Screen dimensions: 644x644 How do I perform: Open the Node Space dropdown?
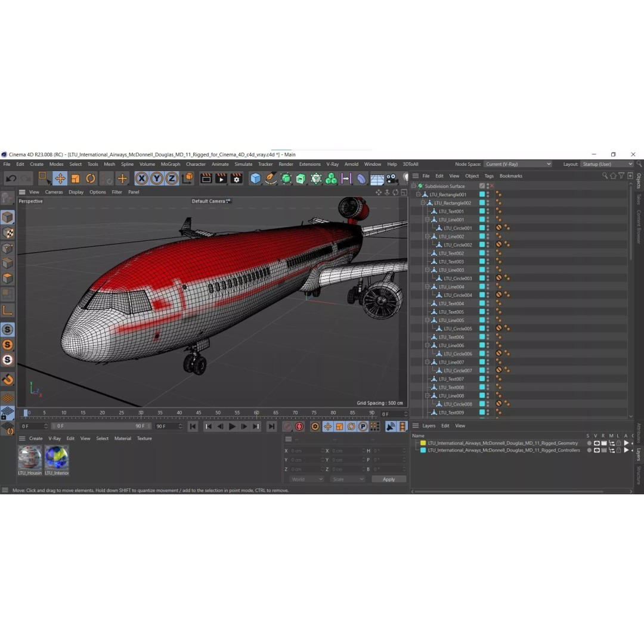point(518,165)
